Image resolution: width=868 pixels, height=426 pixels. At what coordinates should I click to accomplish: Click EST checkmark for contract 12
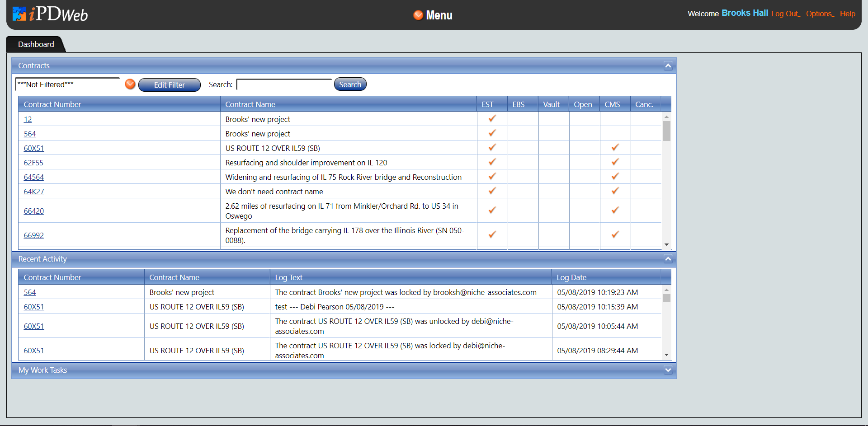pos(492,119)
